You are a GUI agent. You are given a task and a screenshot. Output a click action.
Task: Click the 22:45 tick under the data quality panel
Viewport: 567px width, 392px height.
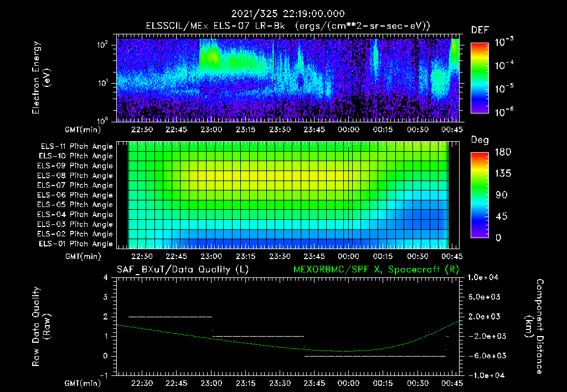click(177, 383)
